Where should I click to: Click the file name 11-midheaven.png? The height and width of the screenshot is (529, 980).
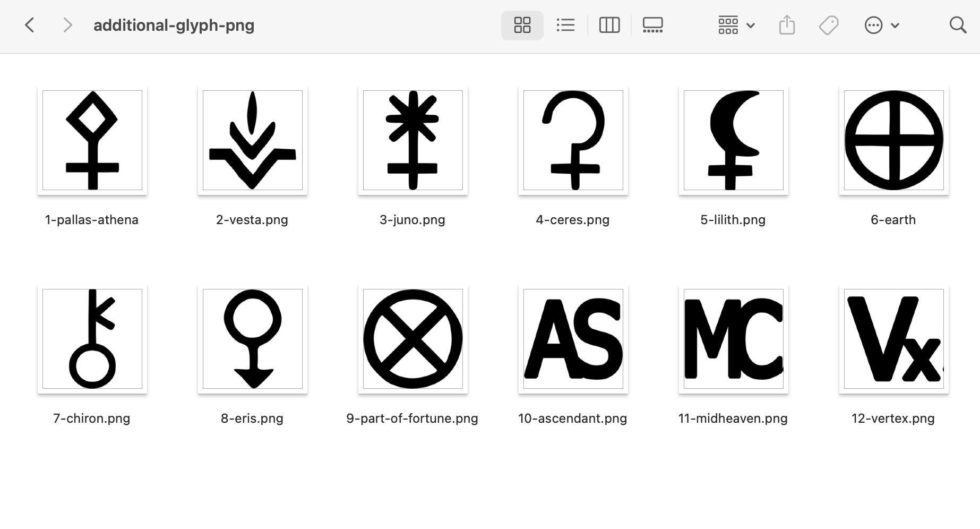(733, 419)
